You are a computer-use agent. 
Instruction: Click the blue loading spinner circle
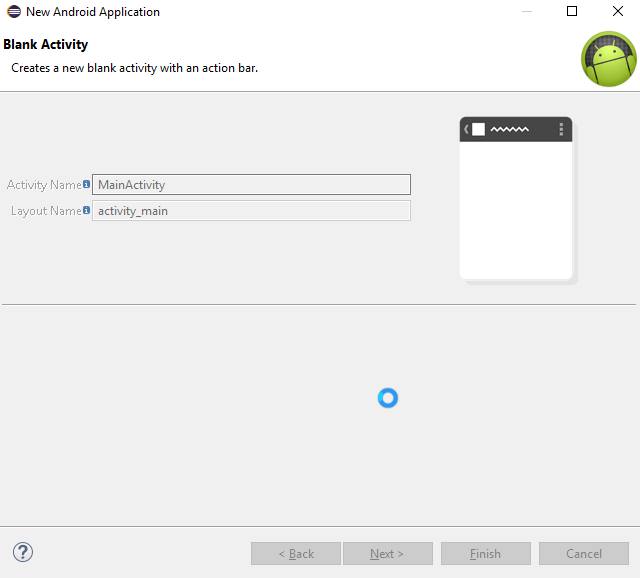click(x=388, y=398)
